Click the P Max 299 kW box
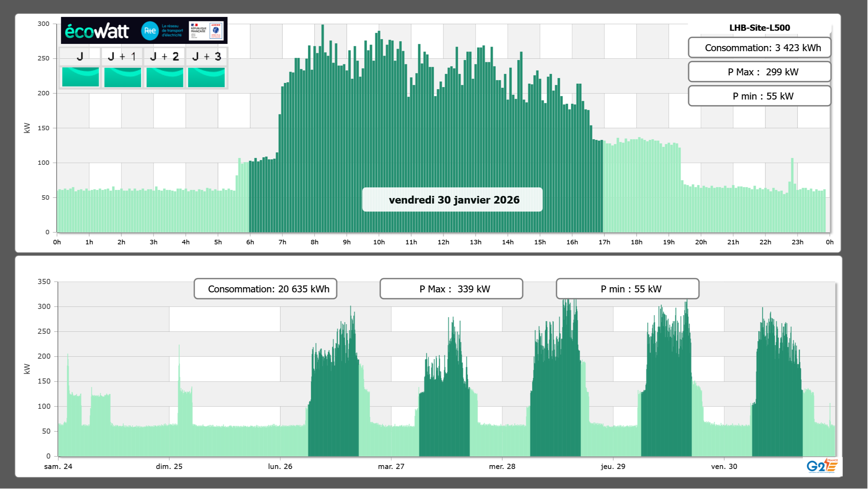 click(x=759, y=72)
